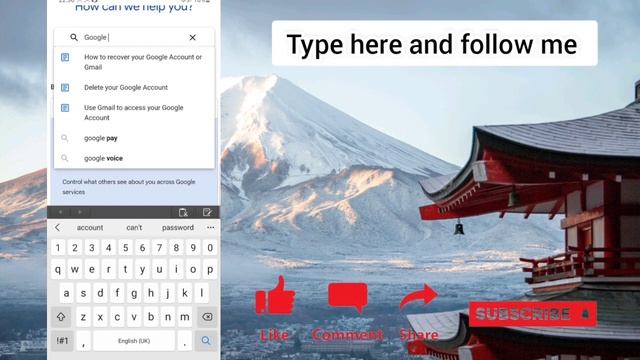Click the red thumbs-up Like icon
The height and width of the screenshot is (360, 640).
coord(275,296)
